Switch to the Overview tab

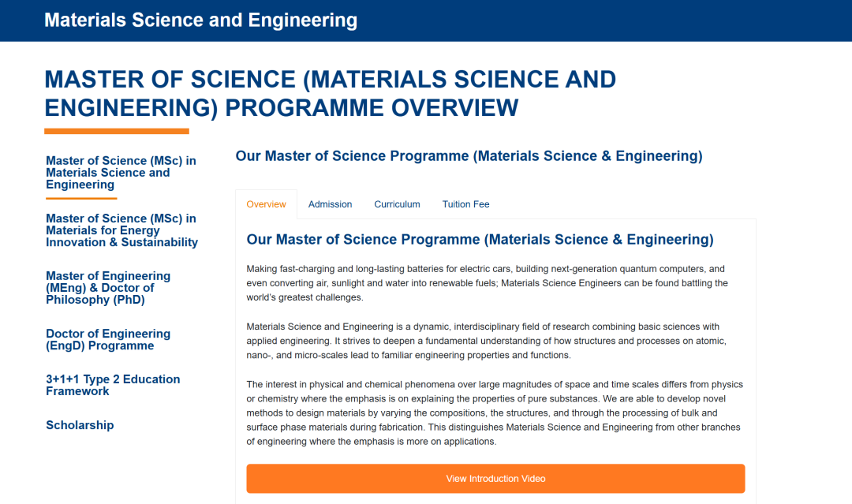click(x=266, y=204)
